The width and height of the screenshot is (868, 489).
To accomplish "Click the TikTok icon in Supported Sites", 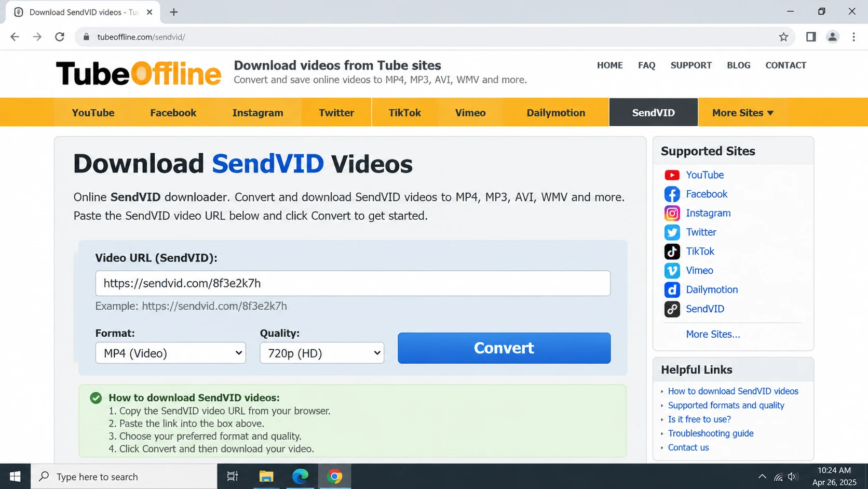I will tap(672, 252).
